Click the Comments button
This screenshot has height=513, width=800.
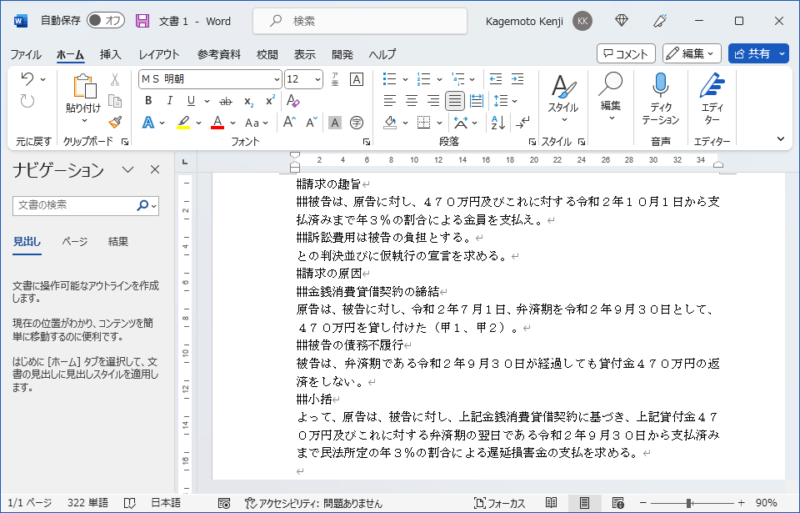click(626, 54)
